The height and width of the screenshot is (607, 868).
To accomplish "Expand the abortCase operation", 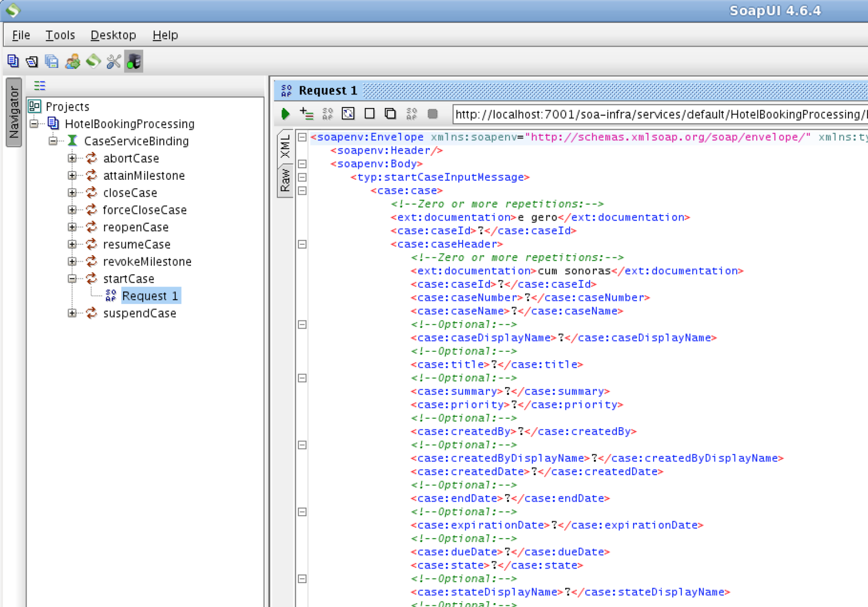I will coord(72,159).
